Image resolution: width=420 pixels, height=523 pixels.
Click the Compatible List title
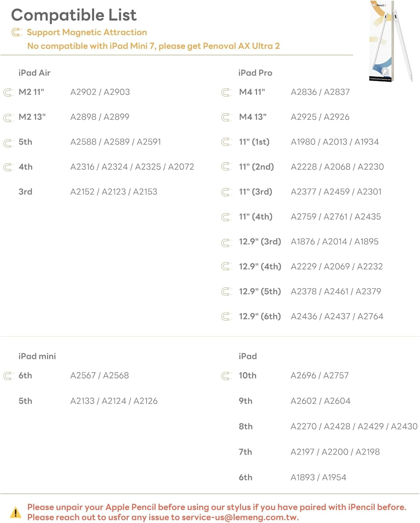pos(74,15)
